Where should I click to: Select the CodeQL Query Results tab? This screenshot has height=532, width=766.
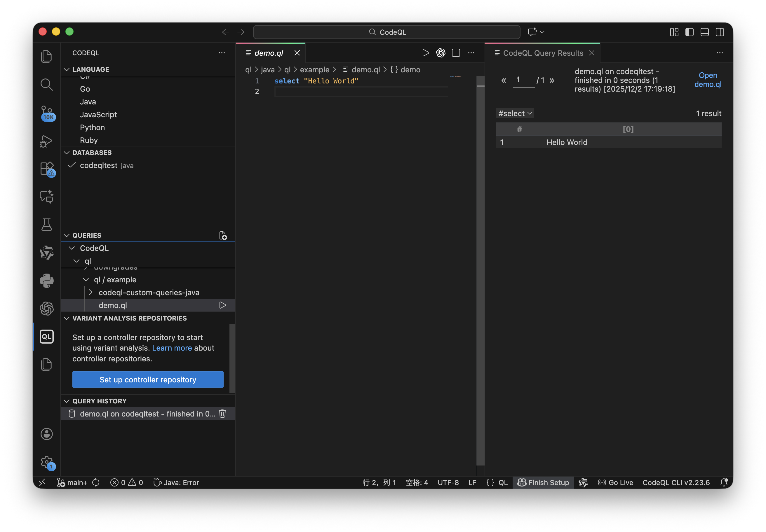[x=543, y=53]
